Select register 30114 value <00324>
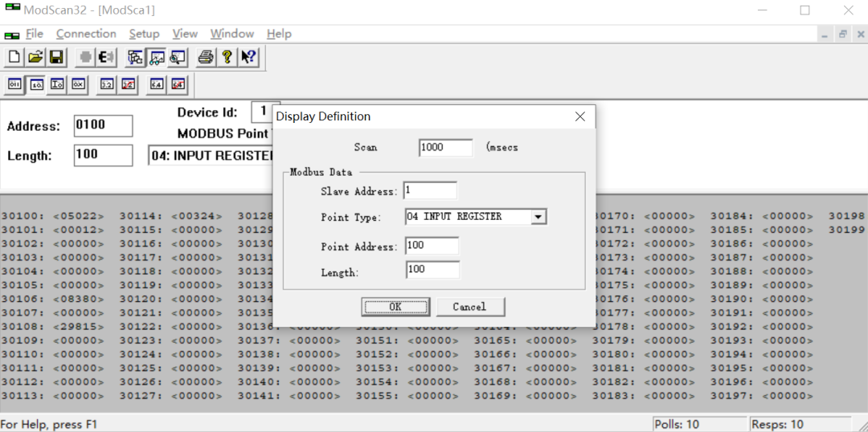Viewport: 868px width, 432px height. (197, 216)
